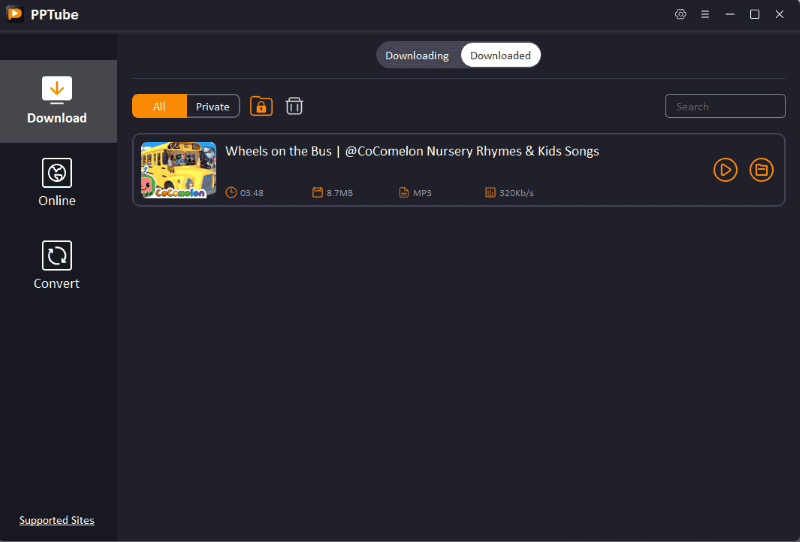
Task: Delete downloads with trash icon
Action: click(294, 106)
